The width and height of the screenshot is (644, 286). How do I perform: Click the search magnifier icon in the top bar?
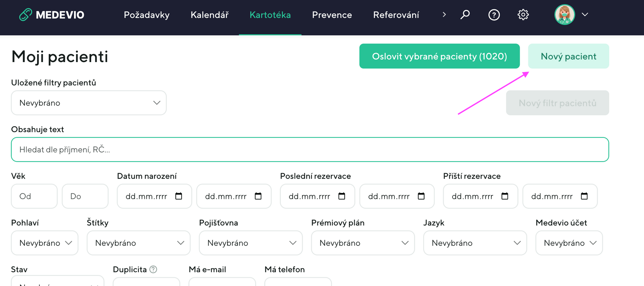point(465,14)
